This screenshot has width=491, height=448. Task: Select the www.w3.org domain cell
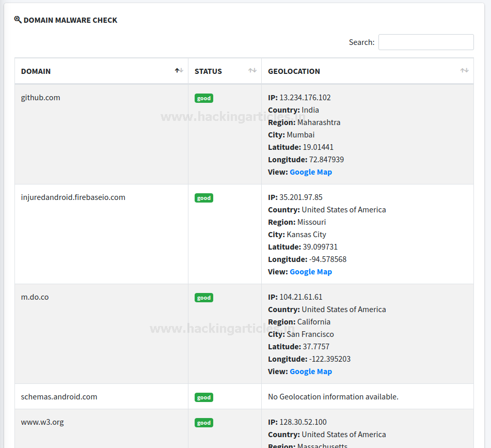click(x=102, y=428)
